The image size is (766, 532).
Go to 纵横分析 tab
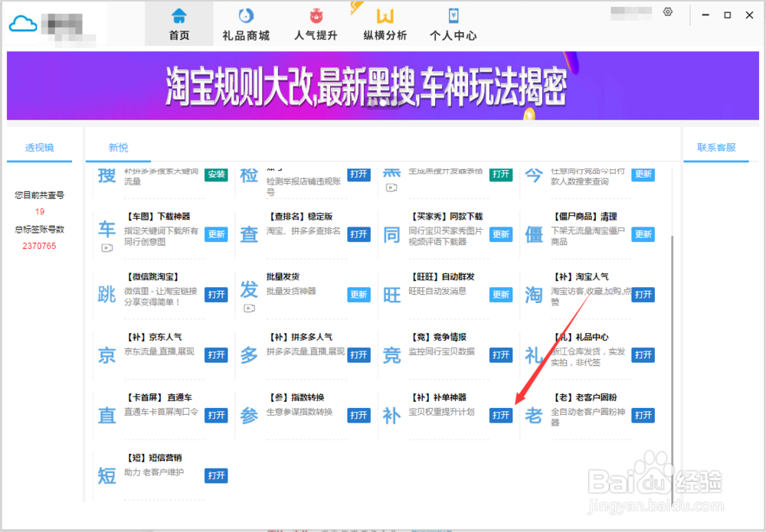[x=385, y=24]
